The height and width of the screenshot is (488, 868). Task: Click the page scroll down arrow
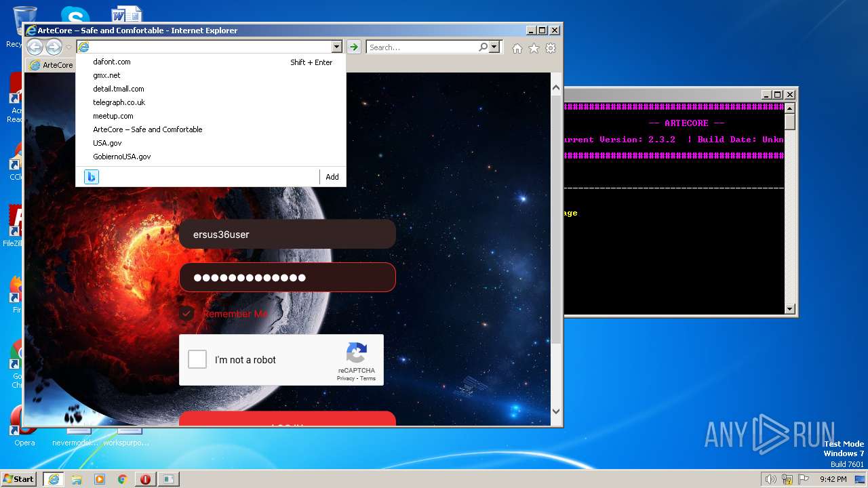coord(556,411)
